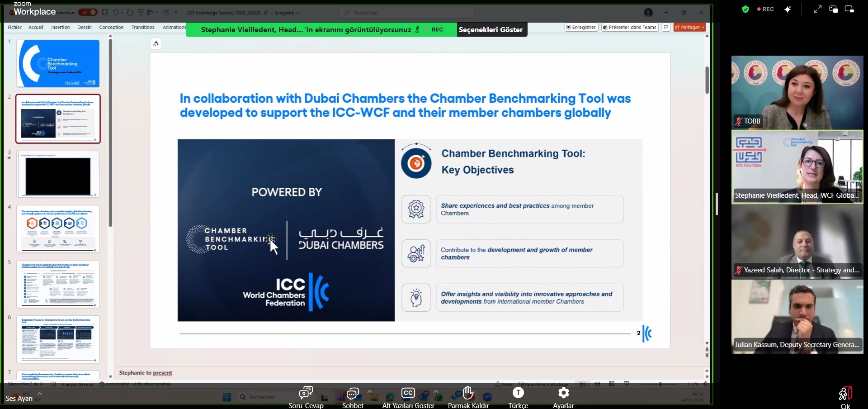
Task: Toggle the REC recording indicator
Action: click(x=765, y=9)
